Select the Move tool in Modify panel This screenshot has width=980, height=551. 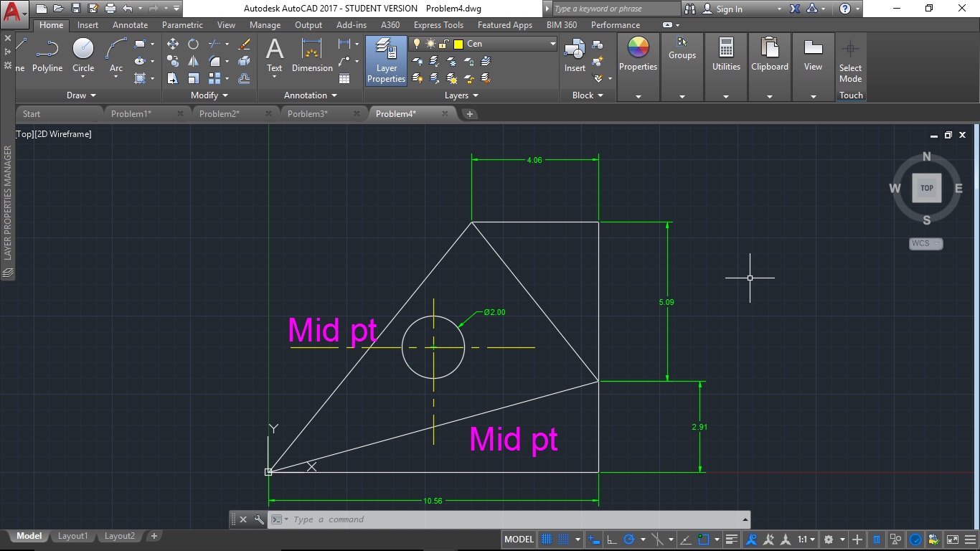[173, 44]
